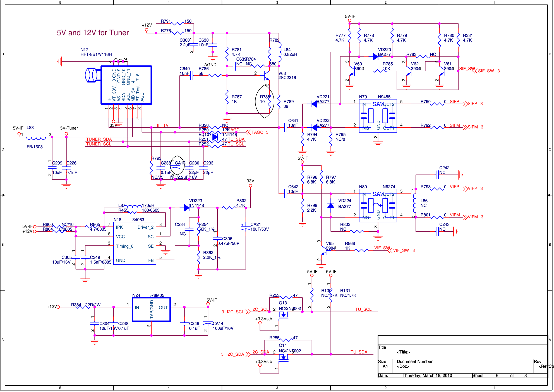Click the AGND label
This screenshot has height=392, width=554.
click(x=210, y=65)
